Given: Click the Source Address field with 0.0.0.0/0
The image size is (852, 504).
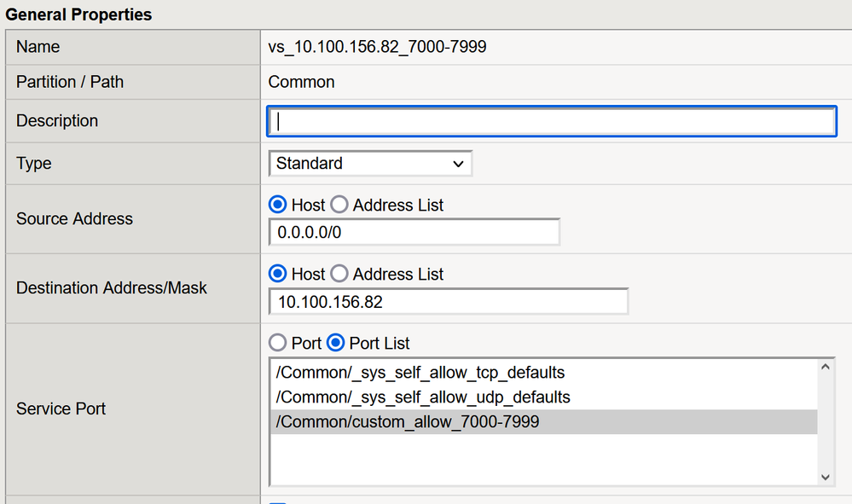Looking at the screenshot, I should click(414, 232).
